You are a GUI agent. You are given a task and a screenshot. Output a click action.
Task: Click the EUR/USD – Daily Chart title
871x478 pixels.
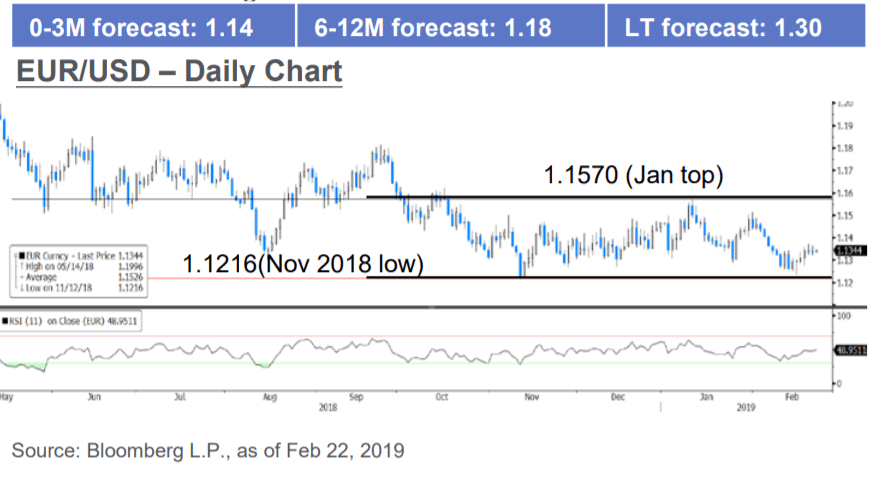point(178,72)
